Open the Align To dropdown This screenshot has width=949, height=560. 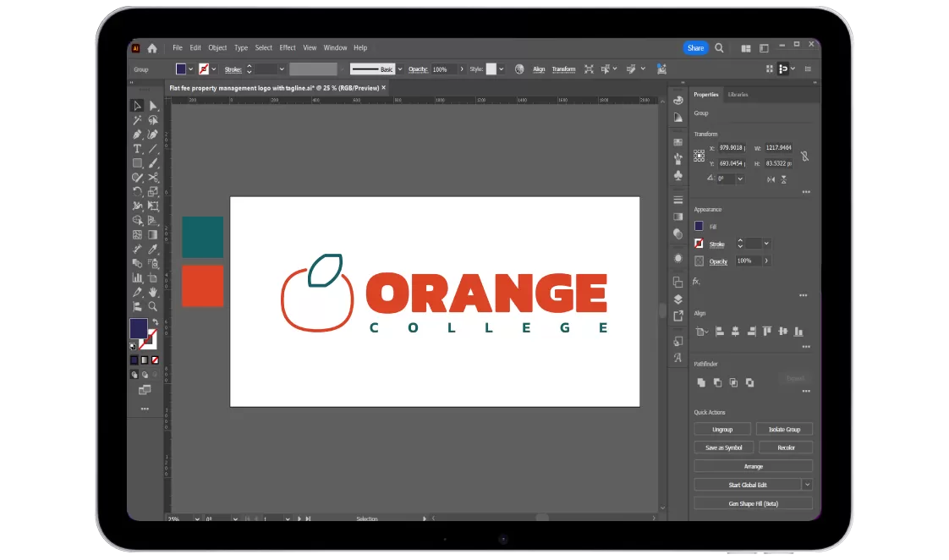point(702,331)
